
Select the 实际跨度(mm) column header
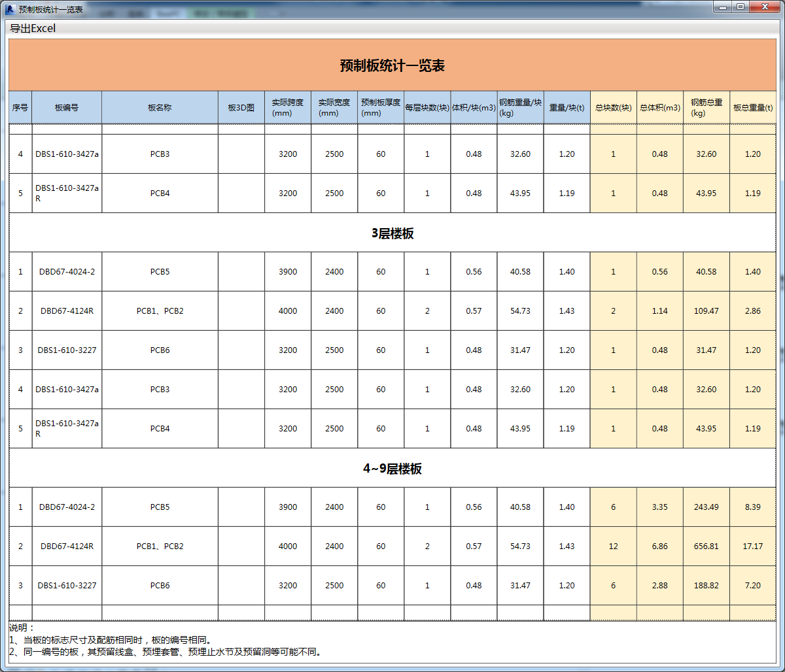pos(288,108)
